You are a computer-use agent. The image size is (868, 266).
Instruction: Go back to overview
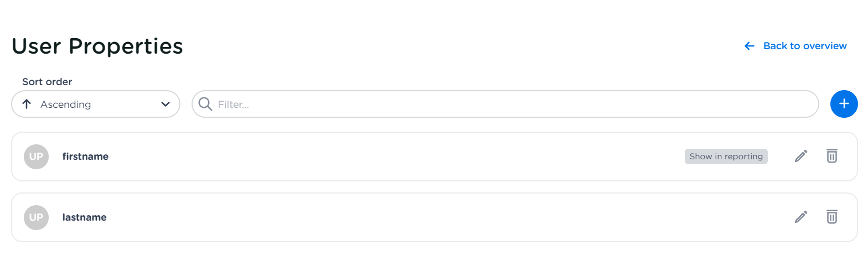(804, 46)
